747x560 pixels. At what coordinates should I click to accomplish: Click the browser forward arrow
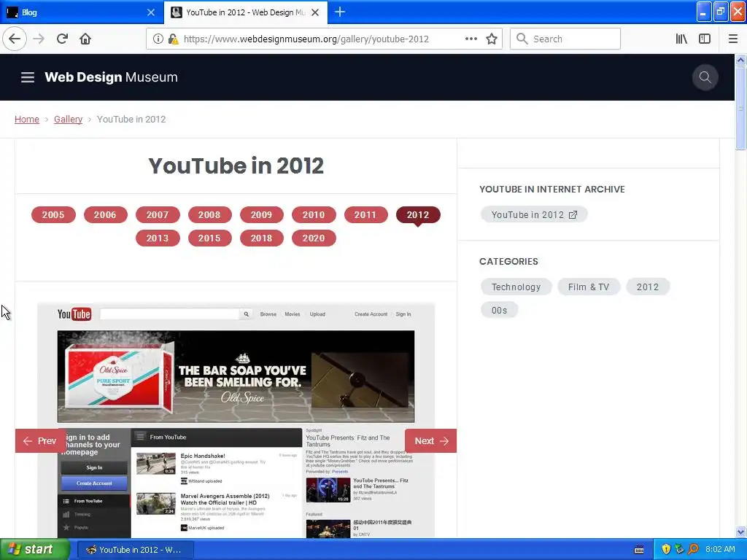39,39
